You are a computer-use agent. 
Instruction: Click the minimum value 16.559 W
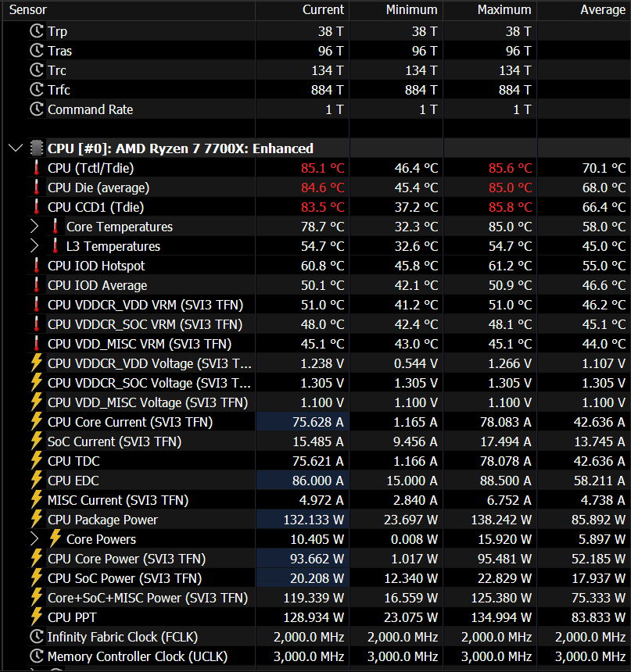point(411,598)
